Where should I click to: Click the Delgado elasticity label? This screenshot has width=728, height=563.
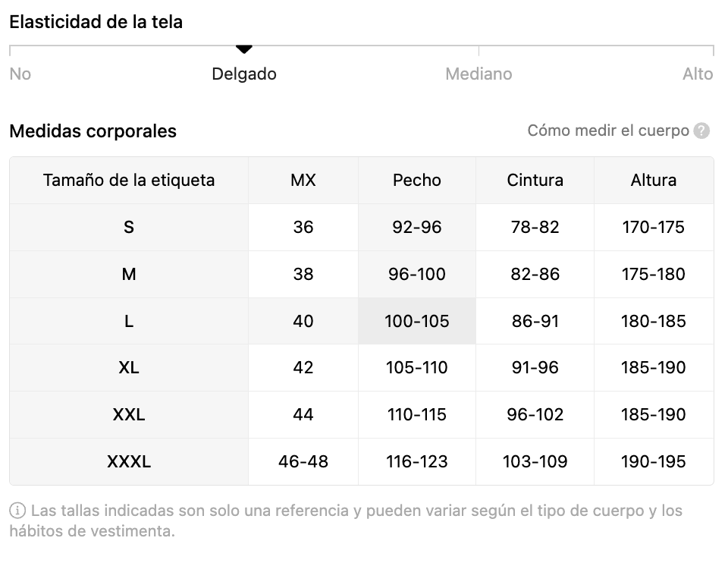(244, 74)
